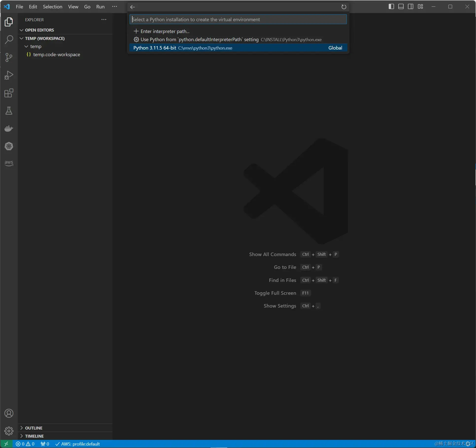476x448 pixels.
Task: Open the AWS Toolkit icon
Action: [9, 163]
